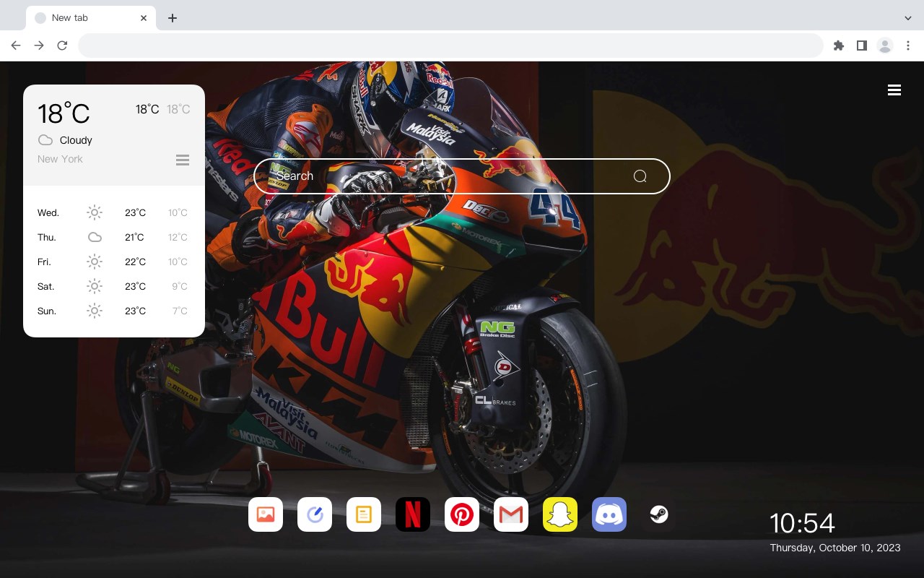Expand the tab search dropdown
Screen dimensions: 924x578
(907, 18)
